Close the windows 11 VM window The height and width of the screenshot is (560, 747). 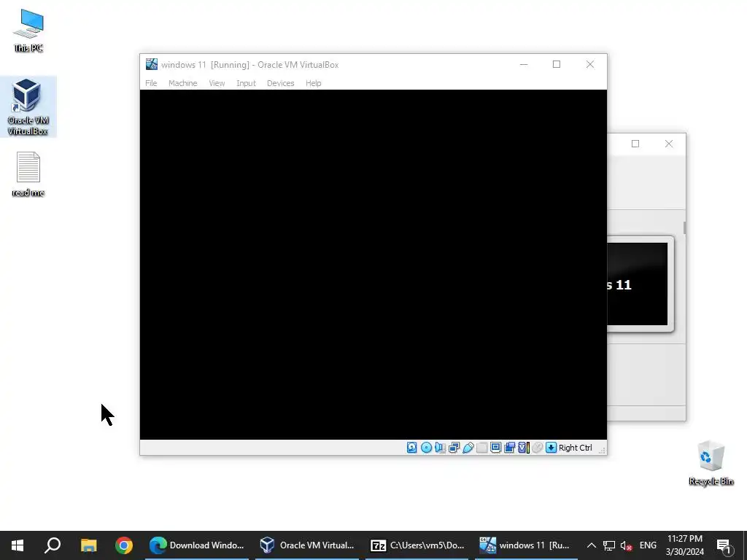click(589, 64)
